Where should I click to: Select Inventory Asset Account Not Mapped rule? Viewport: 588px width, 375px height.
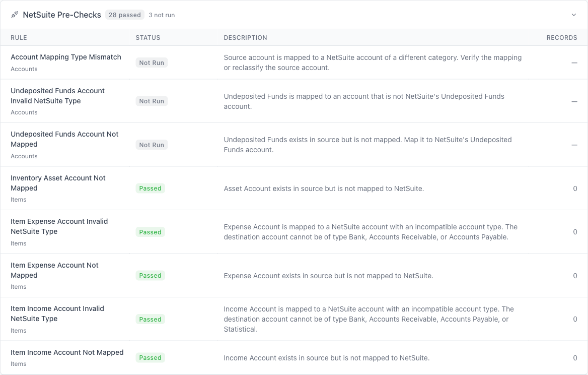(x=58, y=183)
